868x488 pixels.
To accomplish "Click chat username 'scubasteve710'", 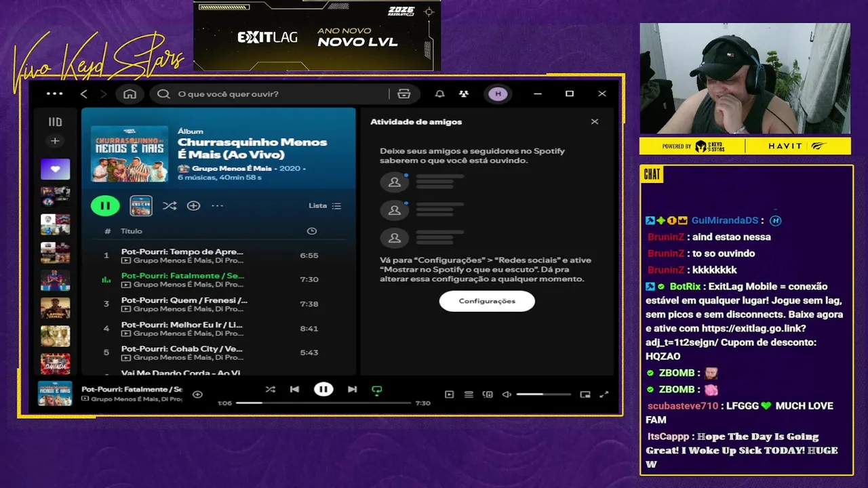I will click(682, 405).
